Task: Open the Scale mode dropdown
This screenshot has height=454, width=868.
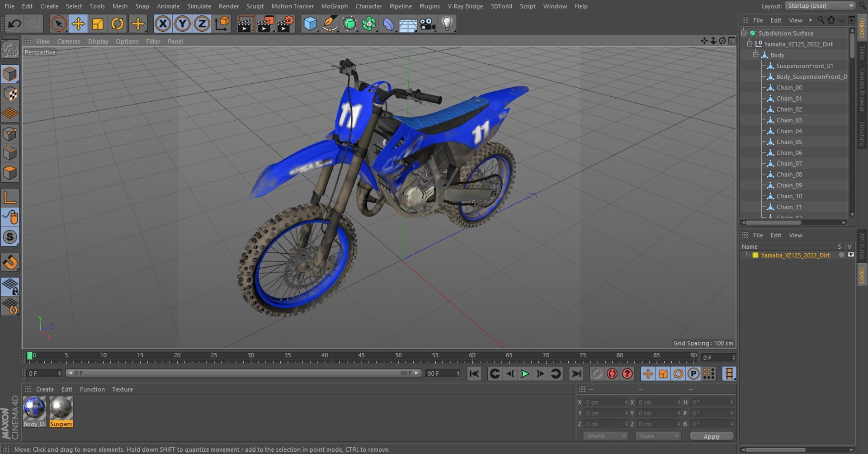Action: (x=658, y=436)
